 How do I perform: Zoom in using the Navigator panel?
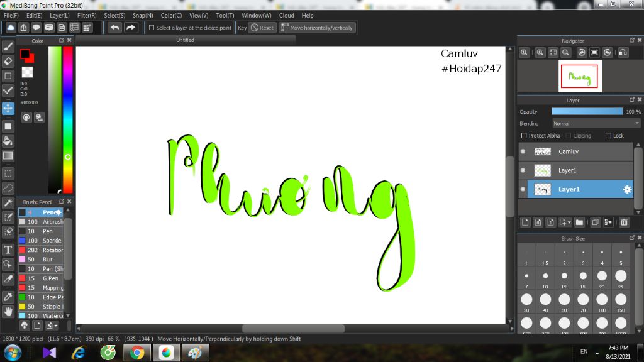540,53
